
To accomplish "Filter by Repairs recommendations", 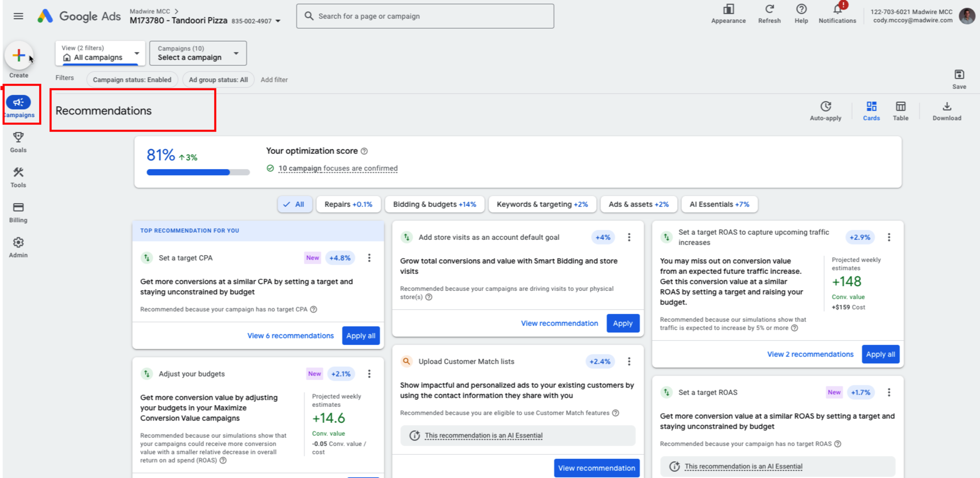I will click(348, 204).
